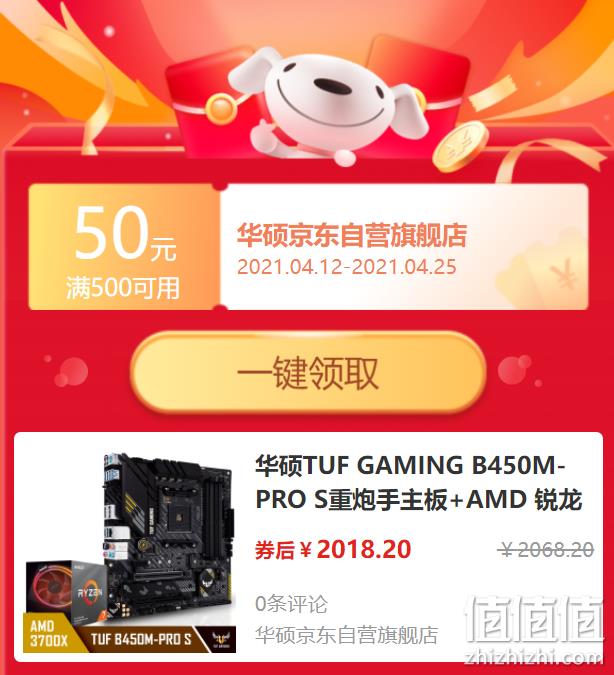Image resolution: width=614 pixels, height=675 pixels.
Task: Click the Ryzen CPU box picture
Action: click(65, 589)
